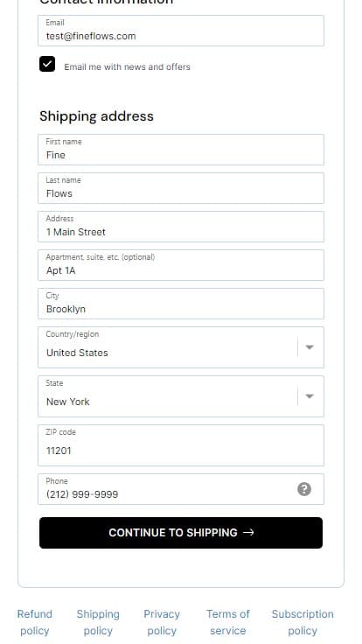Click the ZIP code field
362x644 pixels.
click(x=181, y=445)
